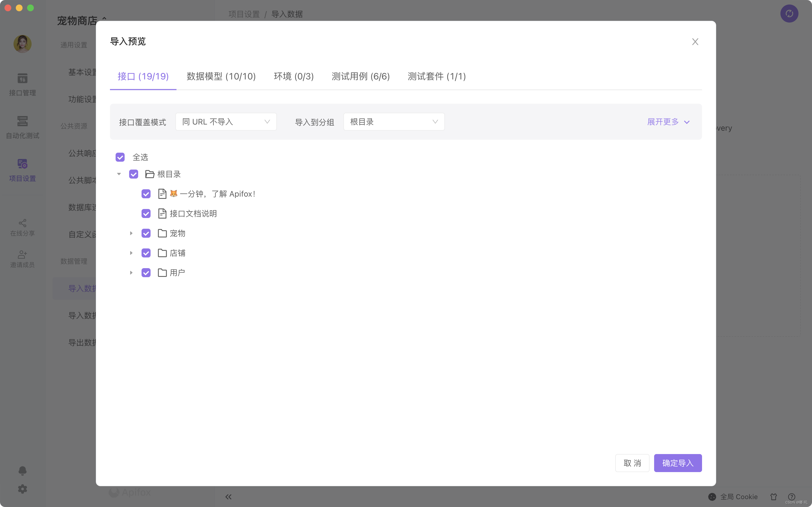Toggle the 全选 checkbox
Image resolution: width=812 pixels, height=507 pixels.
120,157
